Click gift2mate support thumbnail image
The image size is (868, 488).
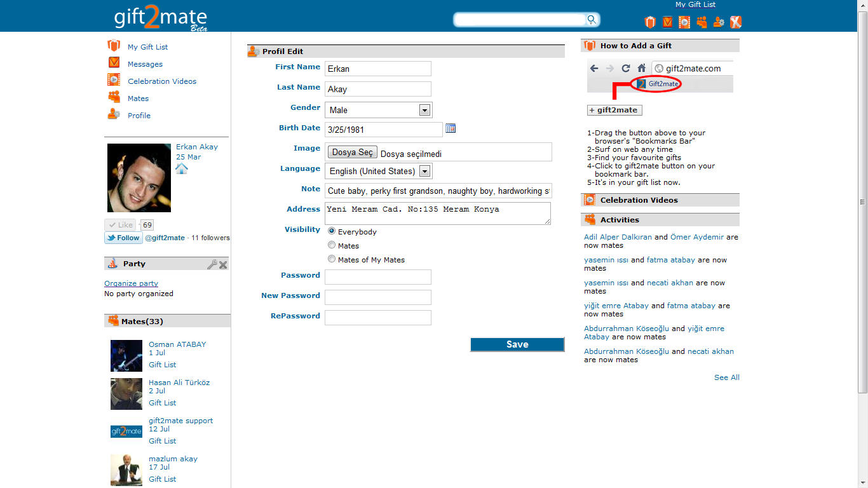[126, 432]
